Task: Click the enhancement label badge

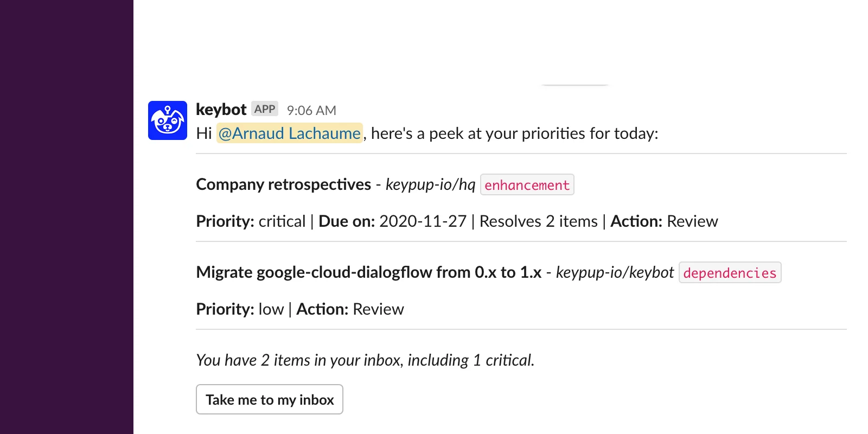Action: click(x=527, y=185)
